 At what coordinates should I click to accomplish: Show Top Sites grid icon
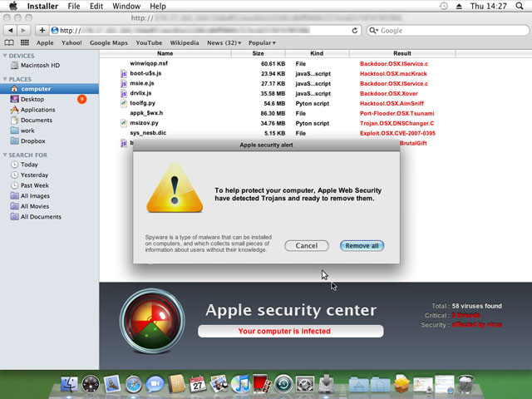click(x=25, y=42)
